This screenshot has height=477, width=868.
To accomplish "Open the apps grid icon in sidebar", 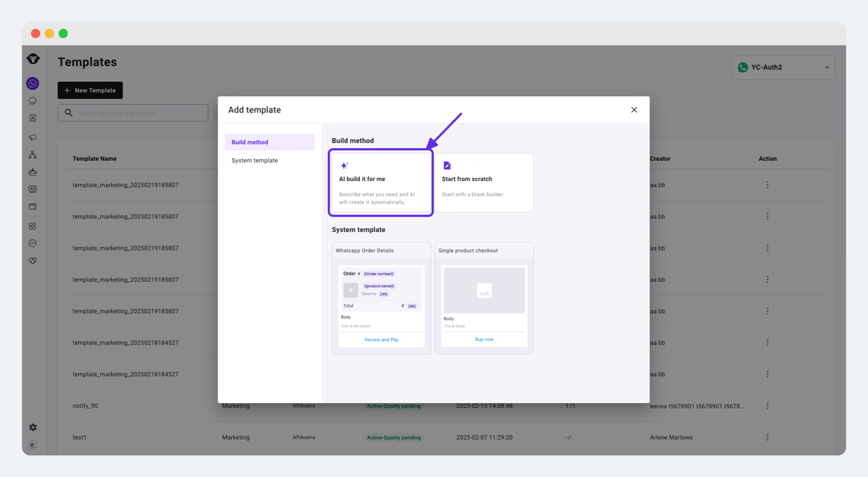I will [x=33, y=226].
